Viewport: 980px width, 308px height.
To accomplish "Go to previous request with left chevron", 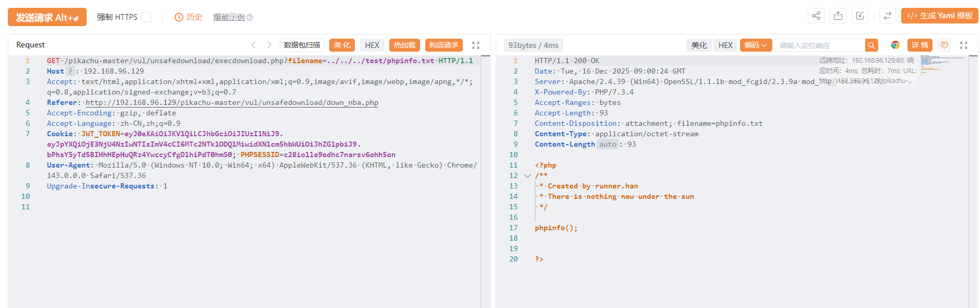I will coord(254,45).
